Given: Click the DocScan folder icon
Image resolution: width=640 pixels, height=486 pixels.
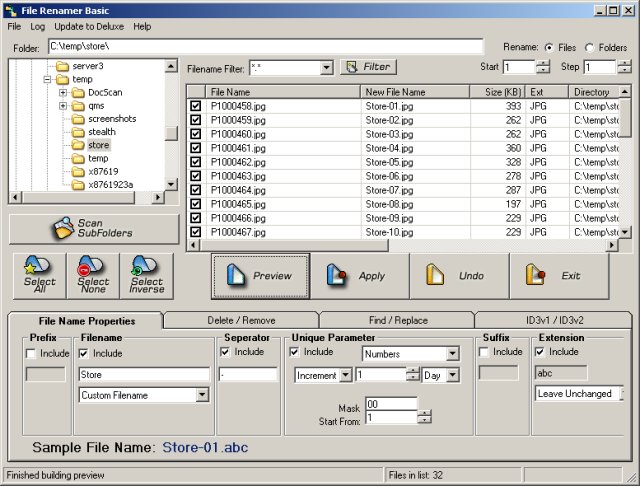Looking at the screenshot, I should (x=78, y=93).
